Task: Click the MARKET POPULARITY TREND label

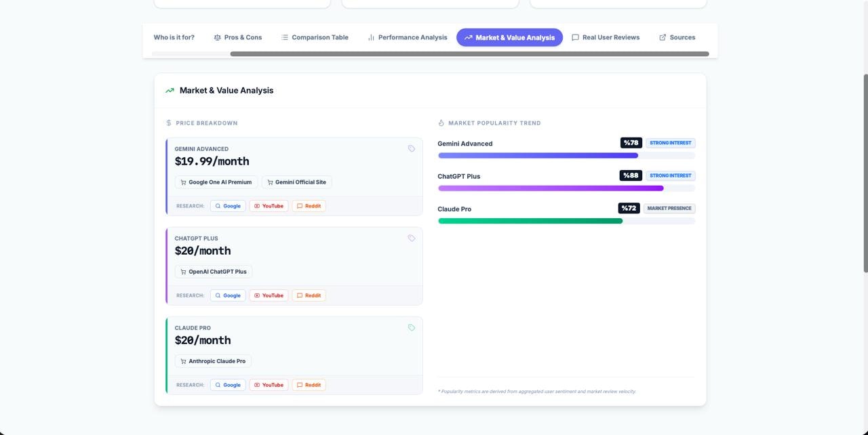Action: click(x=494, y=123)
